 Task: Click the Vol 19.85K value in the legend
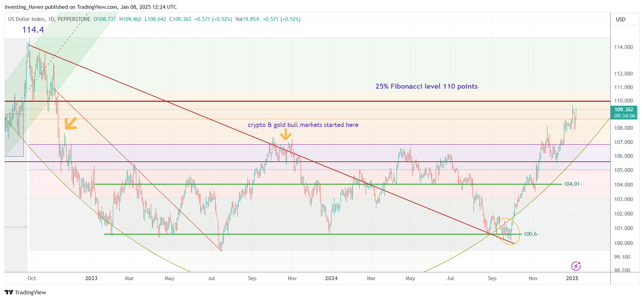[247, 19]
